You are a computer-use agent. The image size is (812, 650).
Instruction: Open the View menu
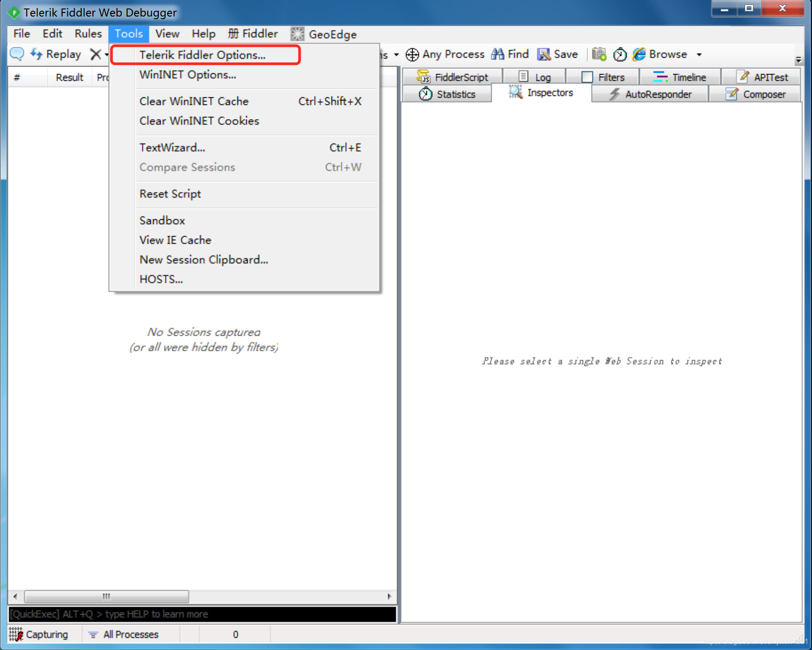(x=167, y=34)
